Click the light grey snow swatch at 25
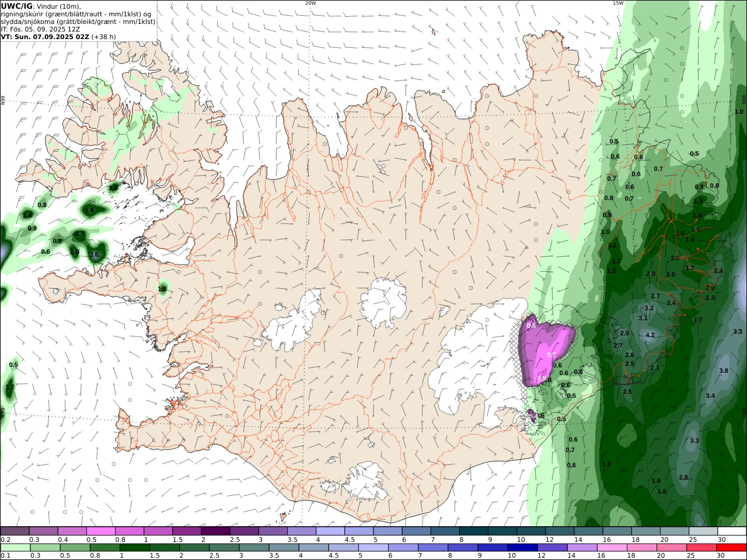The width and height of the screenshot is (747, 560). pos(703,531)
